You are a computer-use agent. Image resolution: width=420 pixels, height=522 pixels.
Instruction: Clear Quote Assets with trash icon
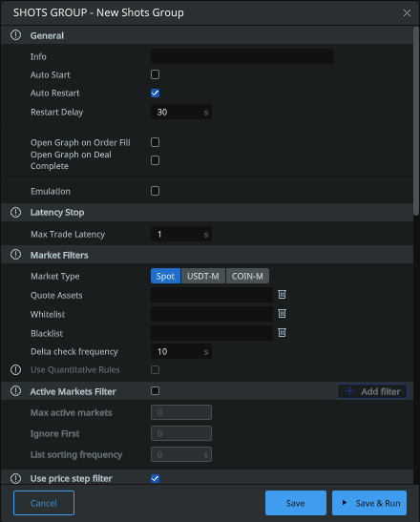(x=283, y=294)
